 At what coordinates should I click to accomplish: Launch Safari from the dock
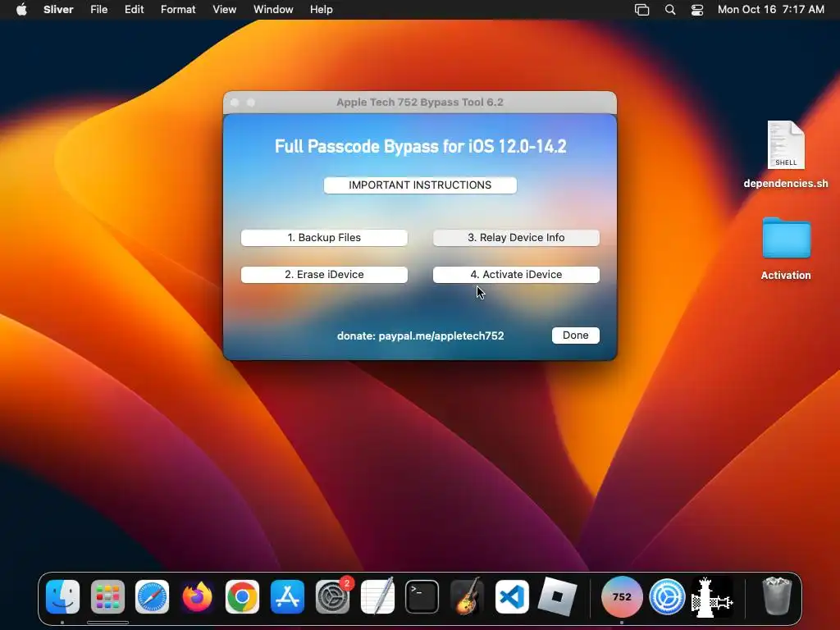click(152, 597)
